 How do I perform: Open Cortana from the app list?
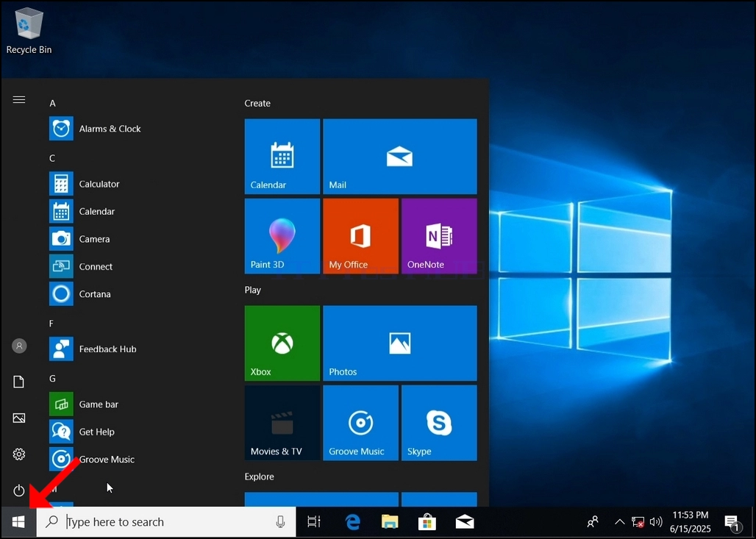tap(95, 293)
